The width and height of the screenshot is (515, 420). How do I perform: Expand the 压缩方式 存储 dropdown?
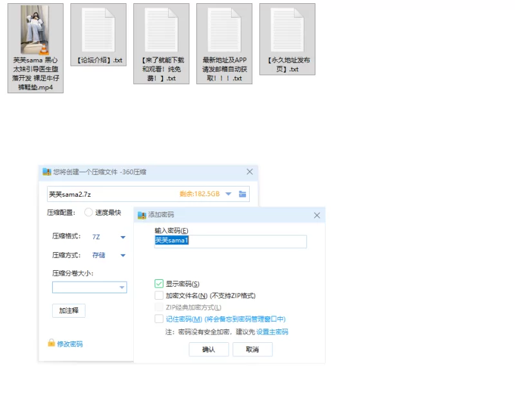click(122, 255)
